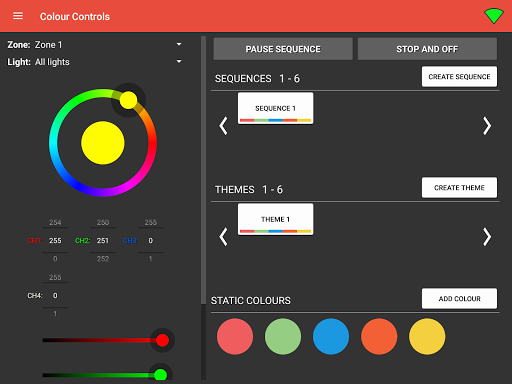Open the Zone 1 dropdown
The image size is (512, 384).
[x=95, y=45]
